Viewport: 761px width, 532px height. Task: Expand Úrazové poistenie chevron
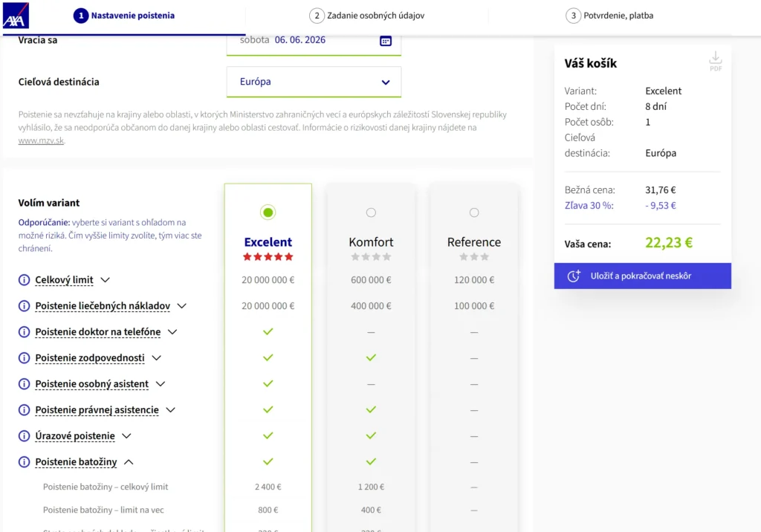(x=126, y=436)
